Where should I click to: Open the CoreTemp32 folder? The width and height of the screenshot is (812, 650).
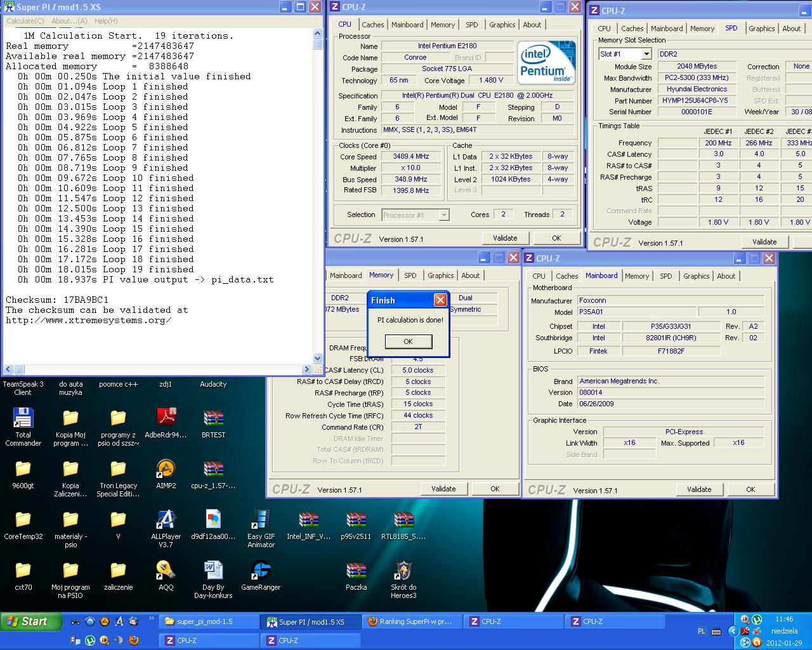[23, 524]
